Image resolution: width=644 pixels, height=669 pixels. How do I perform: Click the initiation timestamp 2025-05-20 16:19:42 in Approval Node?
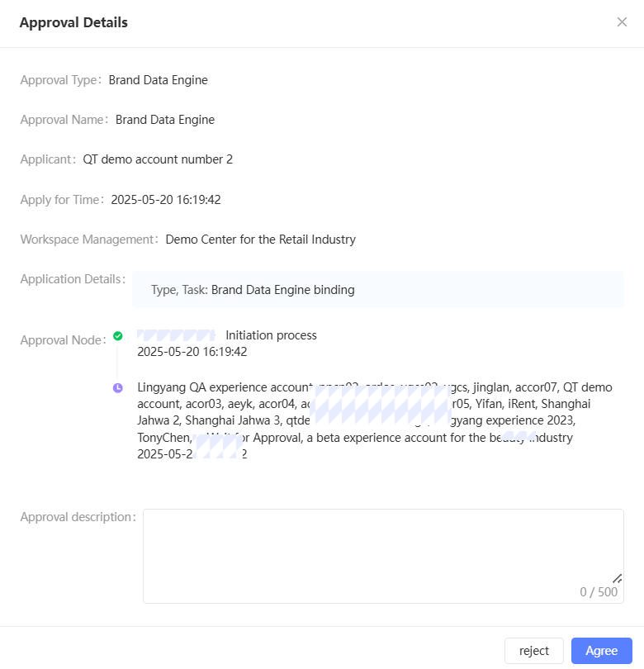192,352
